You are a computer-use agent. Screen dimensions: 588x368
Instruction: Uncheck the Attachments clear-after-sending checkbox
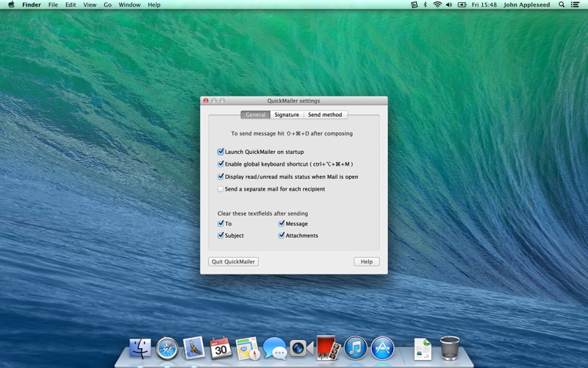point(282,236)
